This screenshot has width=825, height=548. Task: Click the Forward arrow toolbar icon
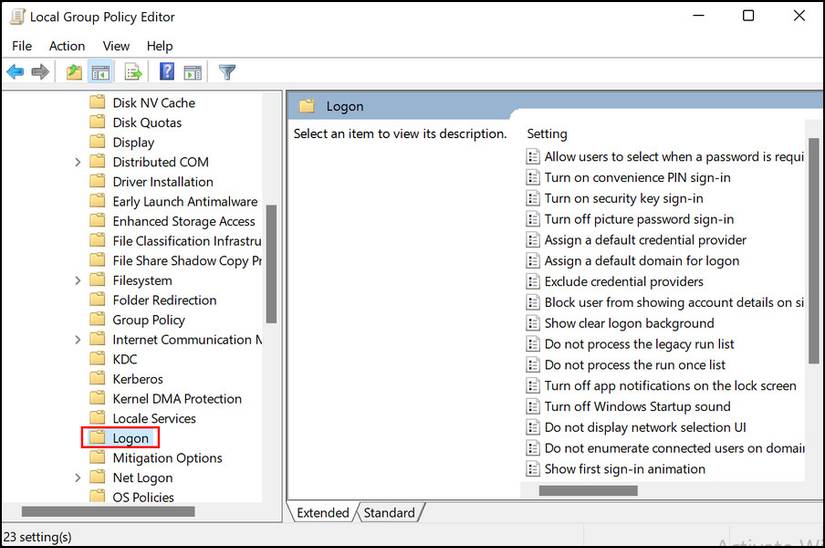(x=40, y=72)
